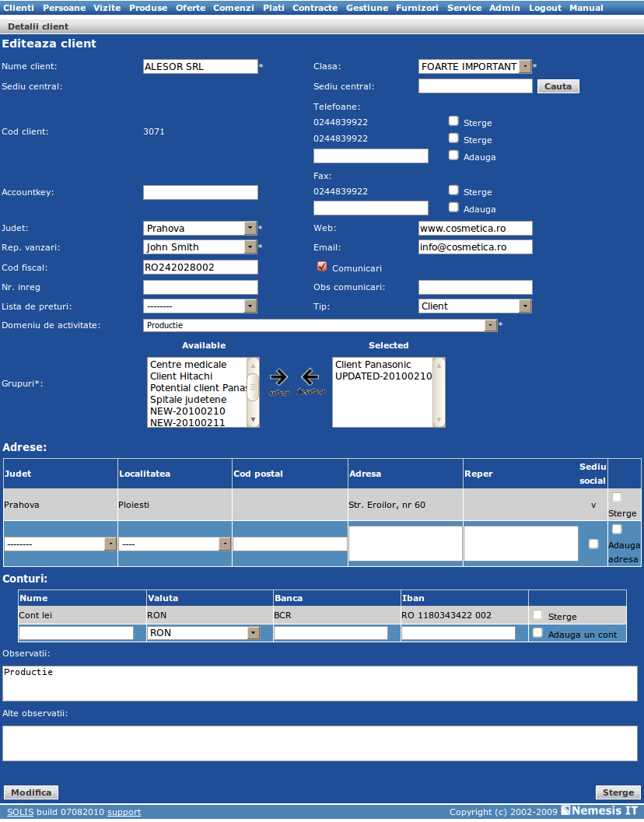Click the Observatii text area
Viewport: 644px width, 822px height.
(320, 684)
